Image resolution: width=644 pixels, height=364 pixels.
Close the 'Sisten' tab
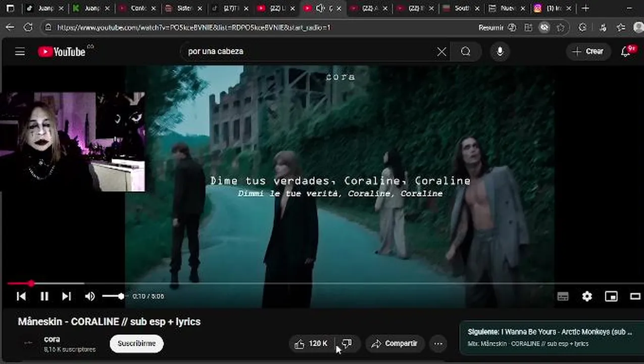(x=201, y=9)
